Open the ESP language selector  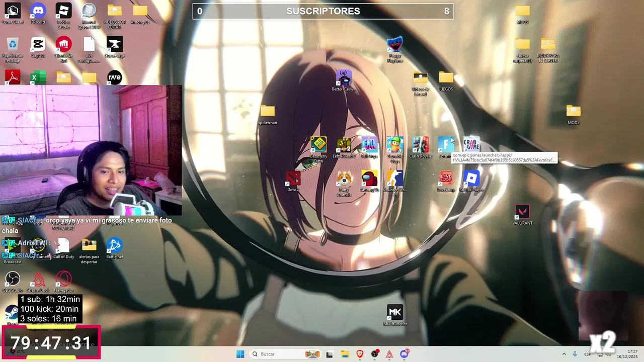pos(588,354)
